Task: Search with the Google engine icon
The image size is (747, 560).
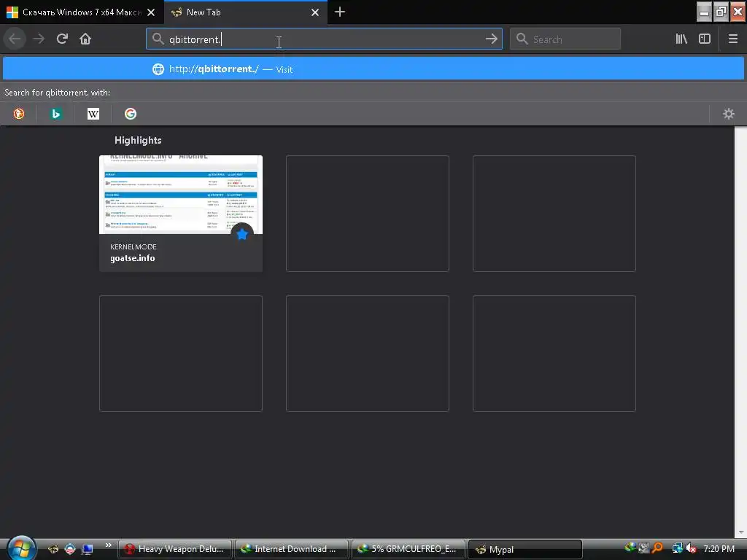Action: [131, 114]
